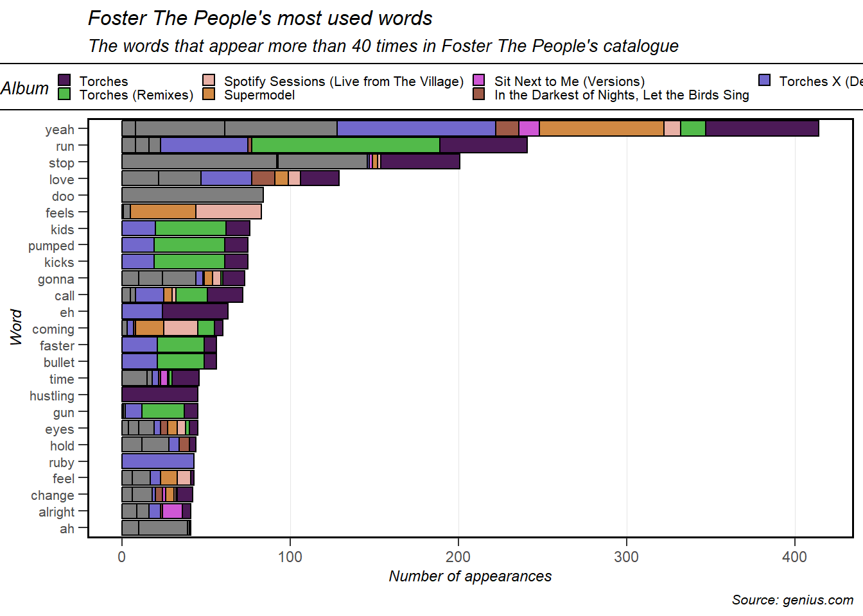Click the Torches (Remixes) legend text label
This screenshot has width=863, height=616.
(x=136, y=95)
